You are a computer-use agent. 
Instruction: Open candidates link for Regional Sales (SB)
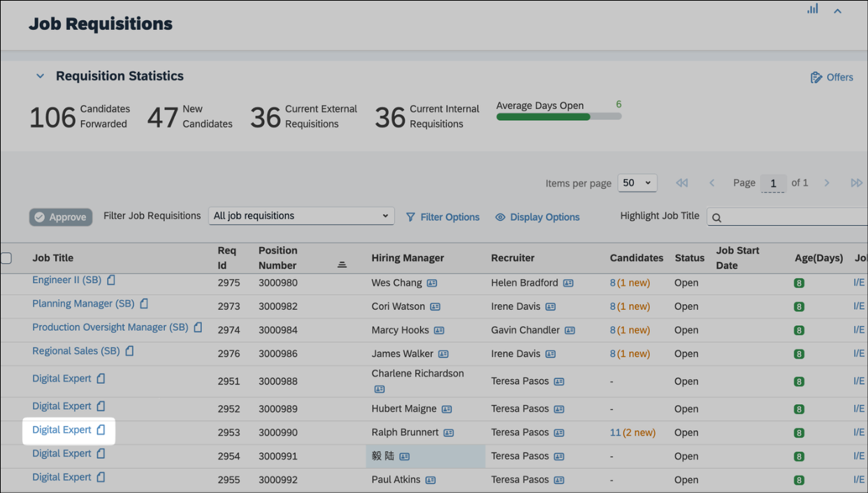click(x=630, y=354)
